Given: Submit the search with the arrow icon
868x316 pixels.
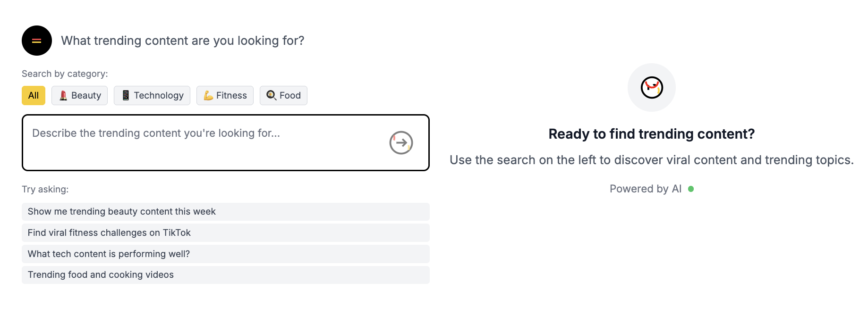Looking at the screenshot, I should point(401,142).
